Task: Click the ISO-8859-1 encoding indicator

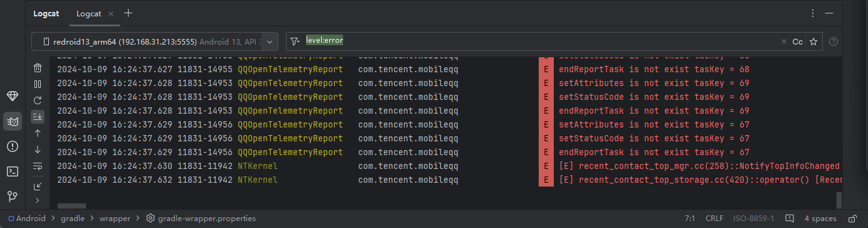Action: click(x=753, y=219)
